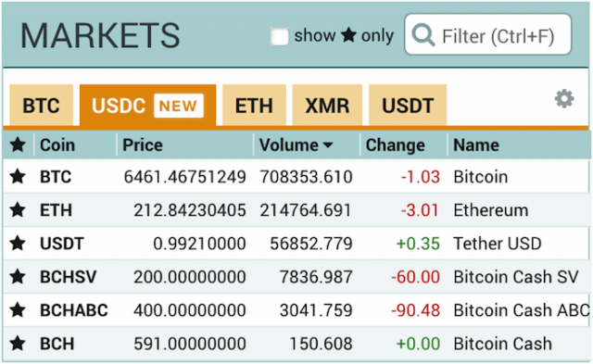Open the markets settings gear icon

564,99
